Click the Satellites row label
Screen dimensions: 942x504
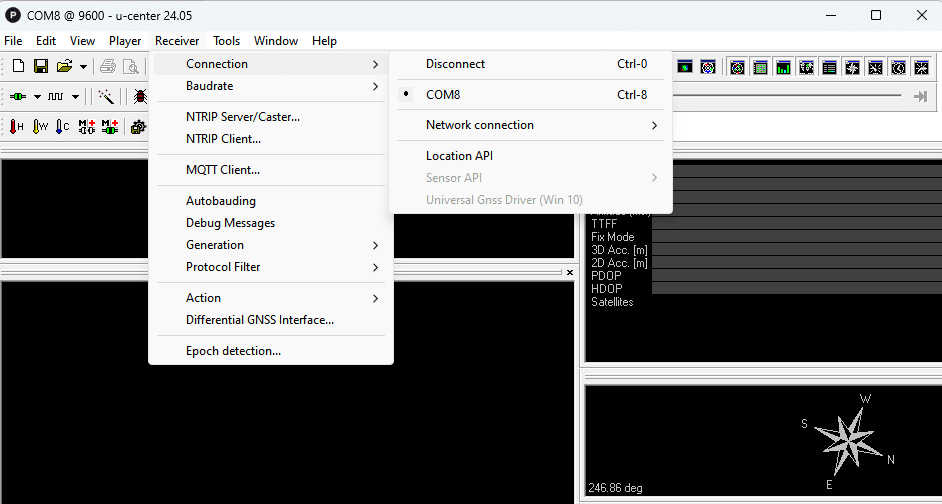point(612,302)
